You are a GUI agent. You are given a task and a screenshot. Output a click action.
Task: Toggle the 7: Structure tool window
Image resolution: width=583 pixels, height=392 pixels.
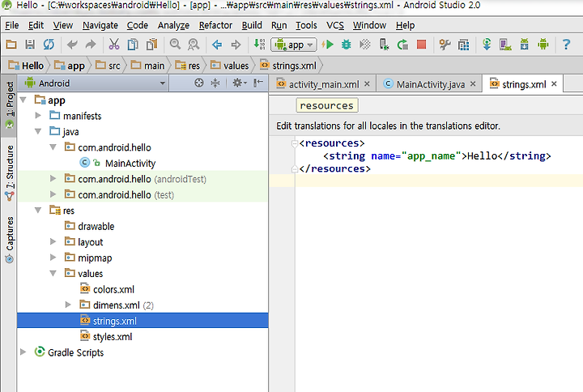10,173
